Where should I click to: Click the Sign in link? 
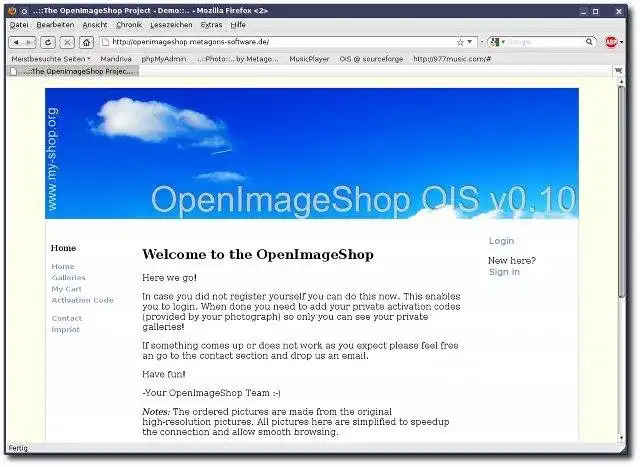click(504, 272)
